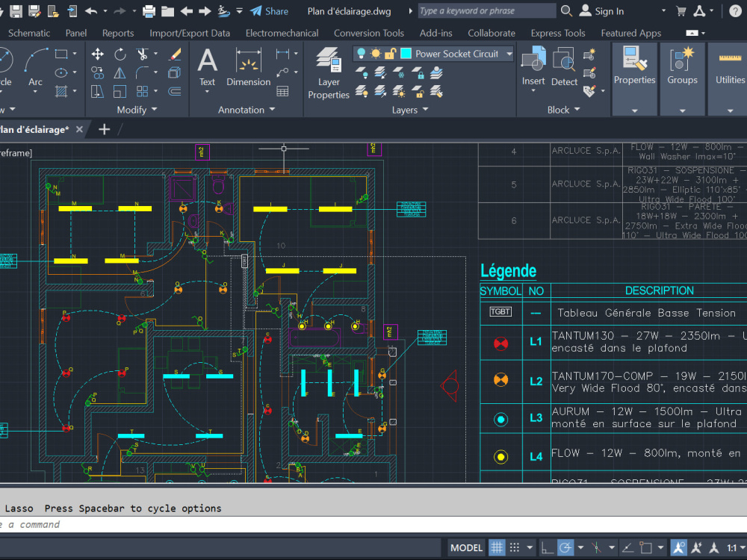Select the Move tool in Modify panel
Screen dimensions: 747x560
98,54
